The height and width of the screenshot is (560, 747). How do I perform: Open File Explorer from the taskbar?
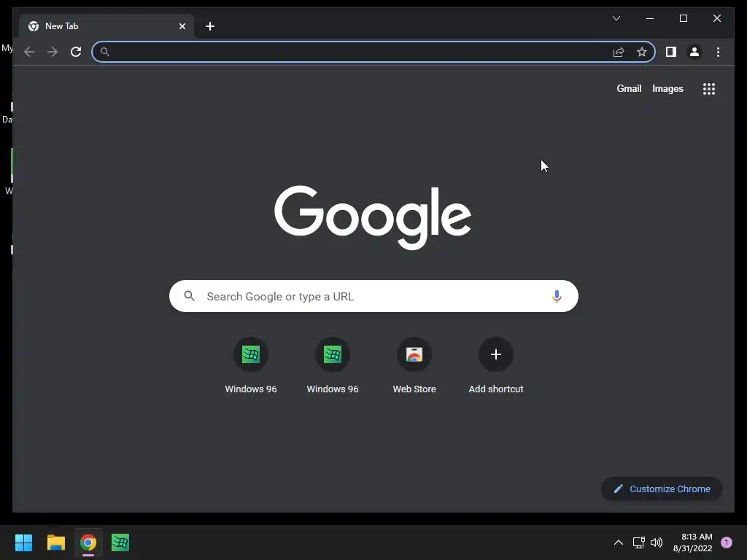(55, 542)
